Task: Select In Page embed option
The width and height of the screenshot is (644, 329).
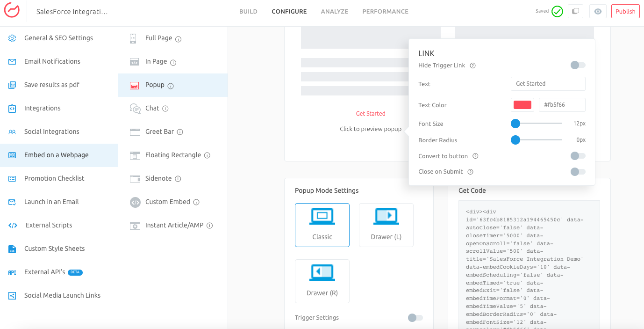Action: (x=173, y=62)
